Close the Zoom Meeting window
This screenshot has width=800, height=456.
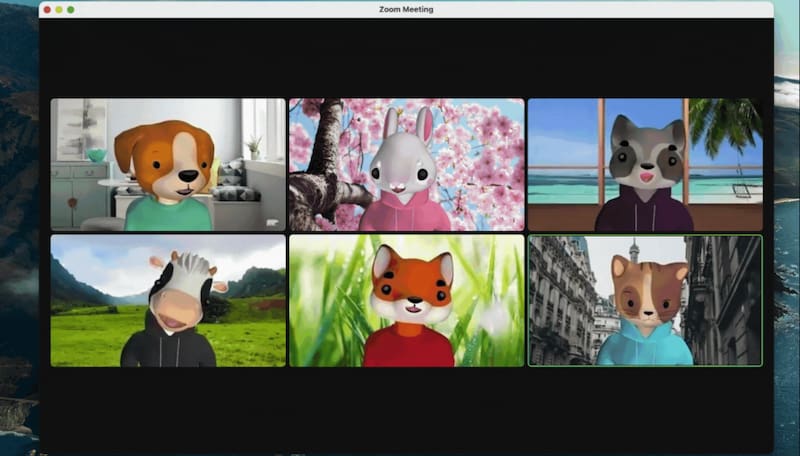tap(47, 9)
